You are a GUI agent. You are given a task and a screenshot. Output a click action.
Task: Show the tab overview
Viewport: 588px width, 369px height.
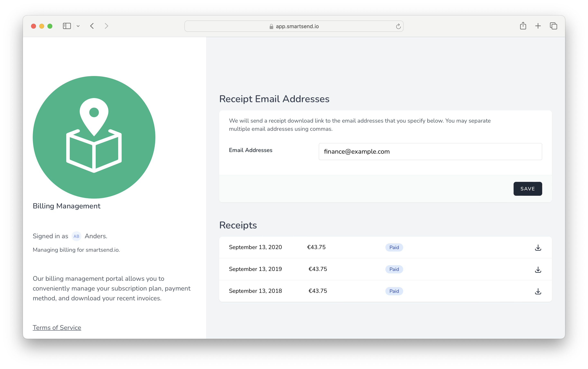(553, 26)
